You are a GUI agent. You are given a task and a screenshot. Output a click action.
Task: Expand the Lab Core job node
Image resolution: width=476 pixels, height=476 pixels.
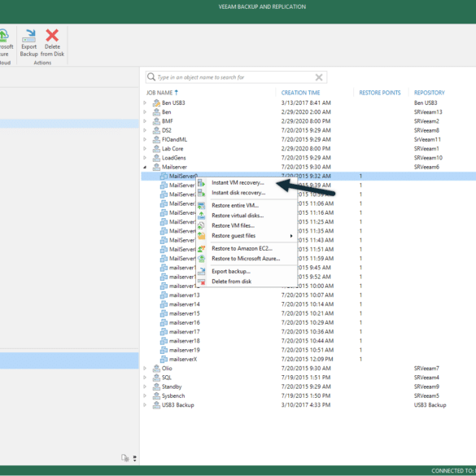pyautogui.click(x=145, y=149)
